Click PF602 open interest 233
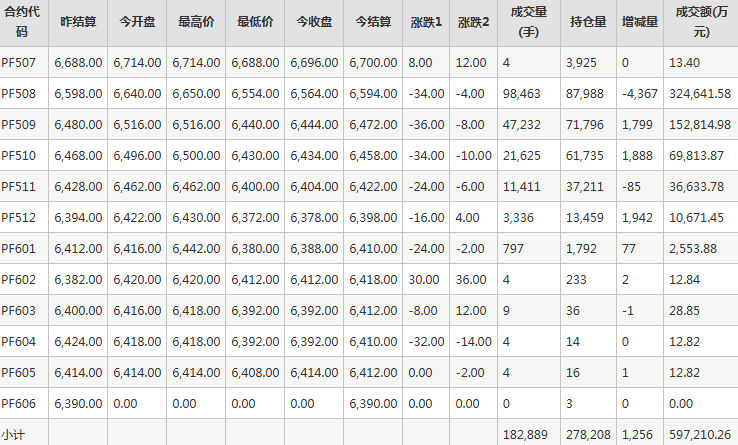Image resolution: width=738 pixels, height=445 pixels. 576,280
